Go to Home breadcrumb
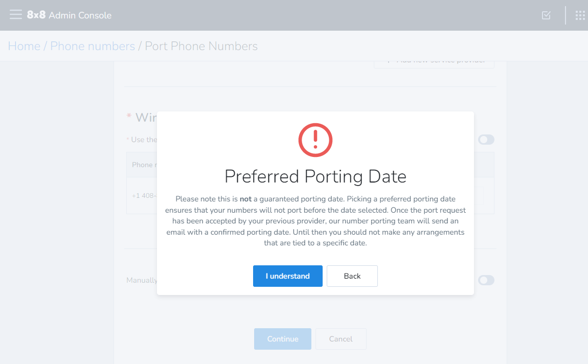Viewport: 588px width, 364px height. (x=24, y=46)
